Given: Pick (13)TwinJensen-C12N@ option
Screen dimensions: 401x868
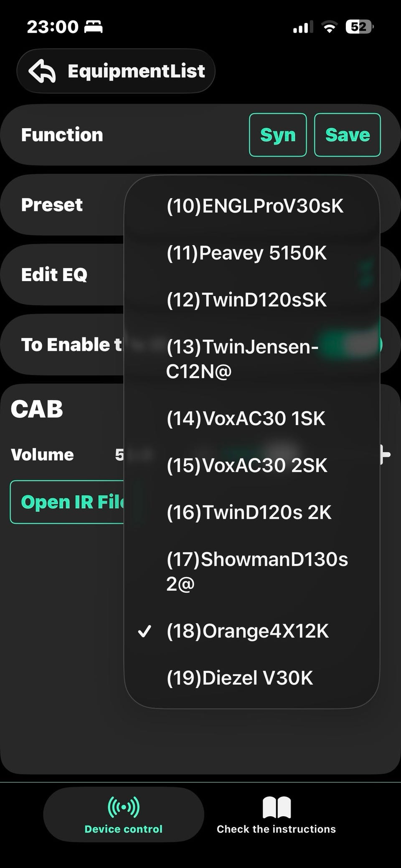Looking at the screenshot, I should click(x=242, y=358).
